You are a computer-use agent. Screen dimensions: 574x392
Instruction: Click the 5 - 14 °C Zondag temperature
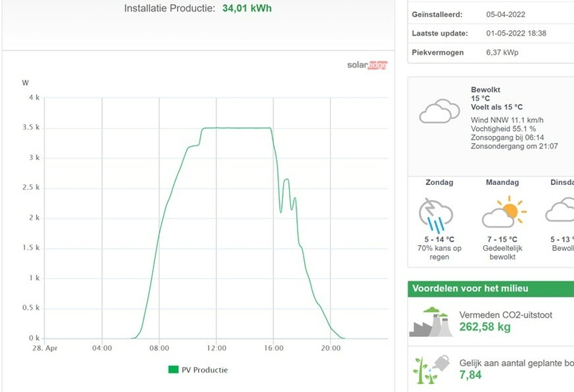439,239
